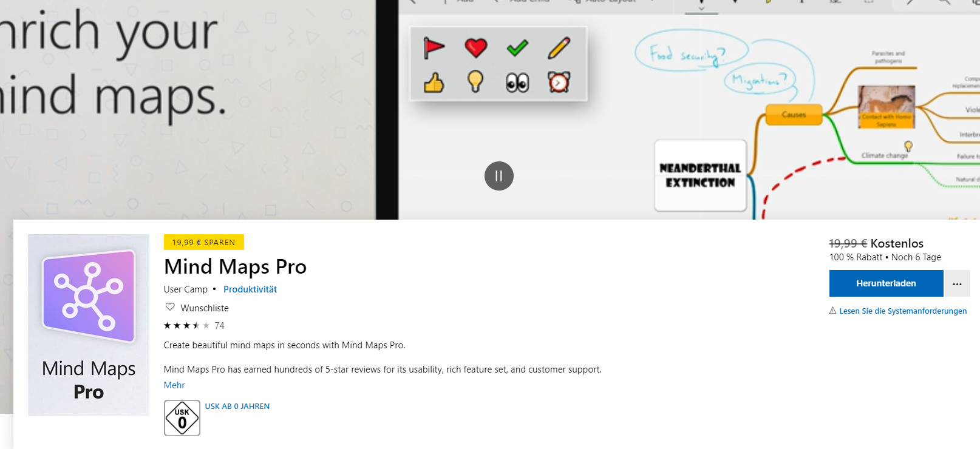The height and width of the screenshot is (449, 980).
Task: Click the red flag icon
Action: [x=434, y=48]
